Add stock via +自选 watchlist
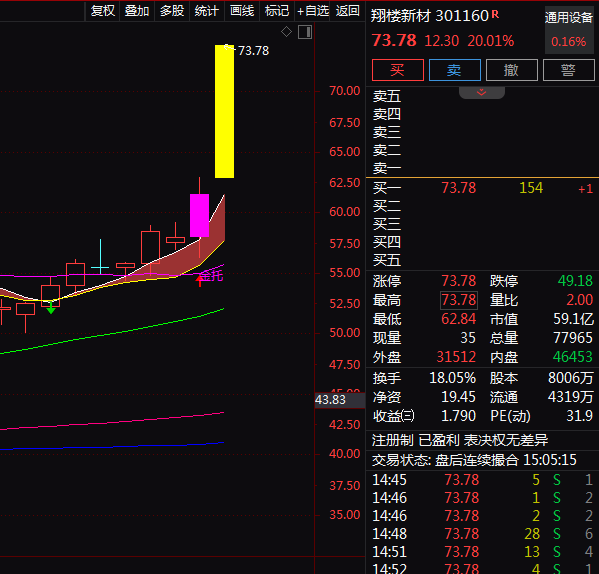This screenshot has height=574, width=599. coord(312,10)
